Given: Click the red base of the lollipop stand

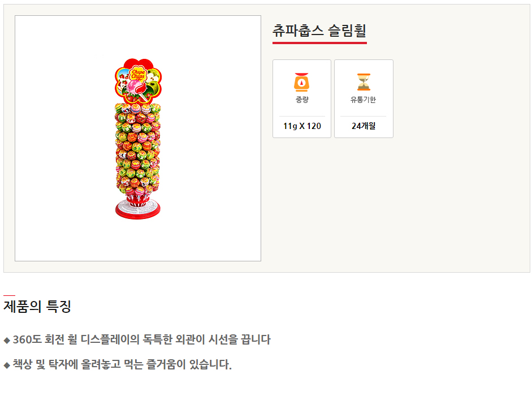Looking at the screenshot, I should pos(139,210).
